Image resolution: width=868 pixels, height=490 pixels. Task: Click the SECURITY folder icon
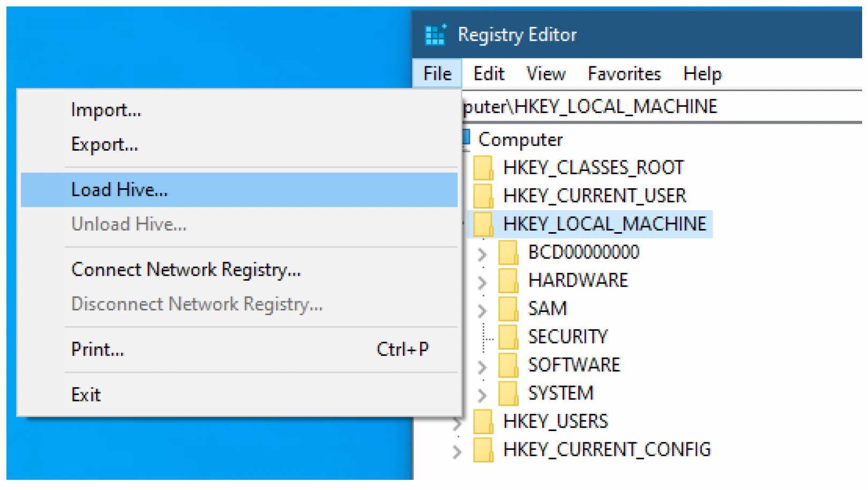[x=508, y=337]
